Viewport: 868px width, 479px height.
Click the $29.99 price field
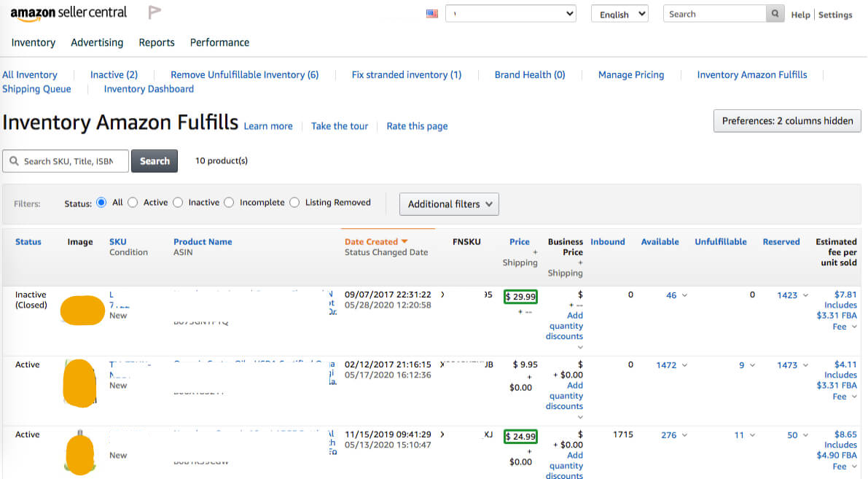coord(521,296)
